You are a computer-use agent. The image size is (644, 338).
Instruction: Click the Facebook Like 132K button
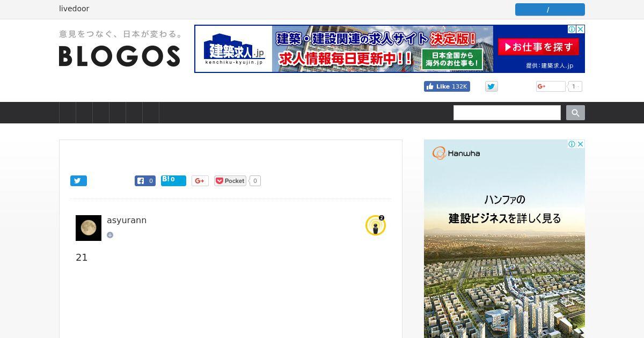pos(447,86)
